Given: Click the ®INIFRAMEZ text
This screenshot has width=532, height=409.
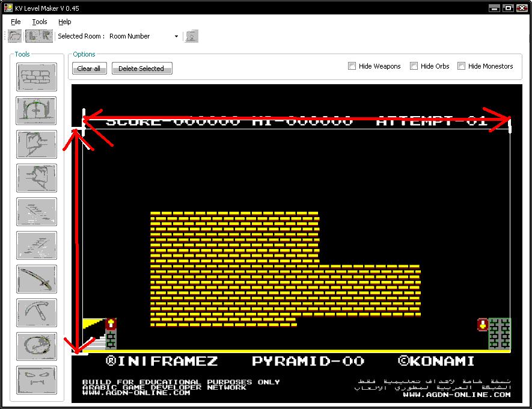Looking at the screenshot, I should 162,361.
